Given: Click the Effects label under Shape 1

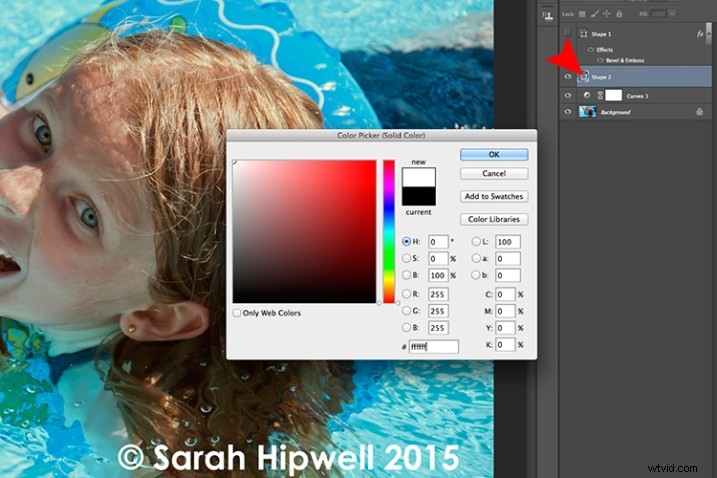Looking at the screenshot, I should coord(605,50).
